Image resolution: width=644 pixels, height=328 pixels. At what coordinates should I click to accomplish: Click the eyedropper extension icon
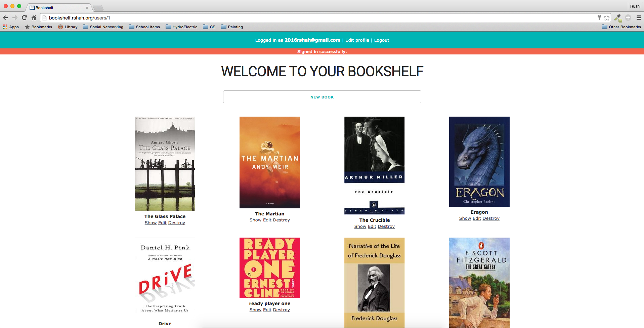tap(618, 18)
